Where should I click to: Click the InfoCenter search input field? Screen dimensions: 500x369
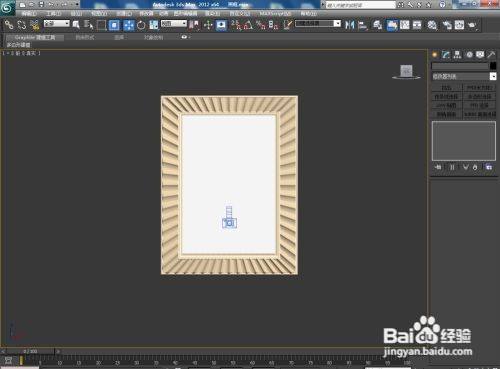tap(361, 5)
